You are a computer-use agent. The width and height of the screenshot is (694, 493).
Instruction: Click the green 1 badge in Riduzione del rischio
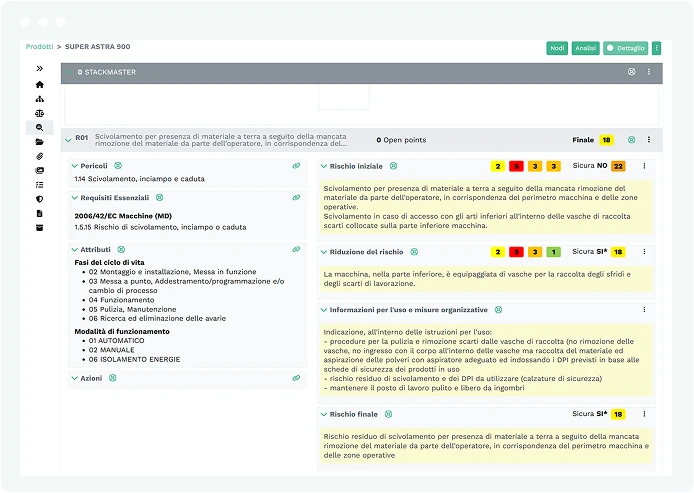(553, 252)
